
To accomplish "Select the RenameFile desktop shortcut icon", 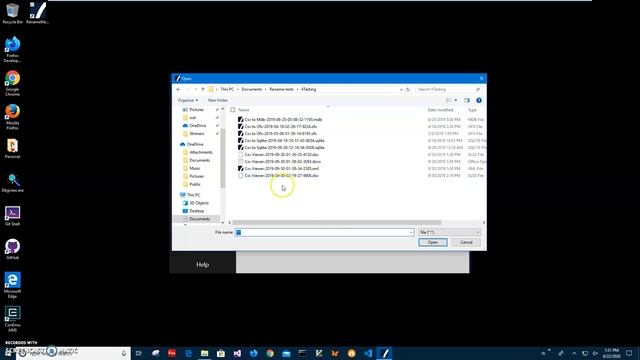I will click(x=38, y=13).
